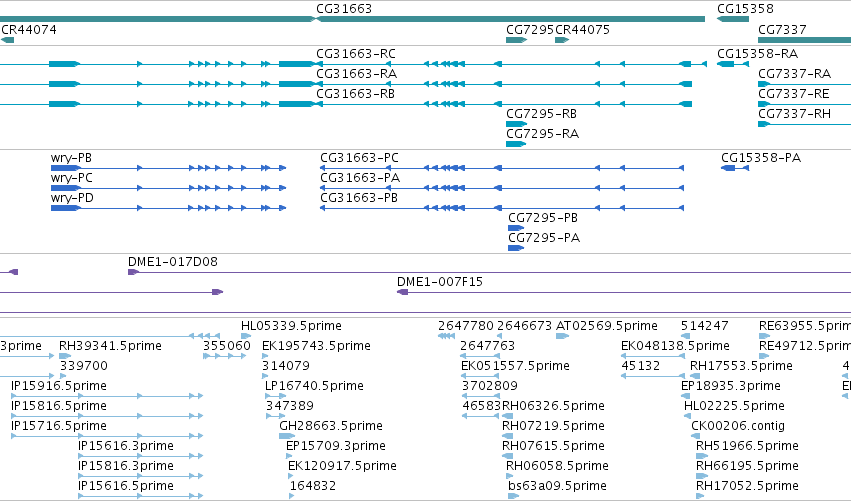The image size is (851, 501).
Task: Select EST EK048138.5prime
Action: (675, 346)
